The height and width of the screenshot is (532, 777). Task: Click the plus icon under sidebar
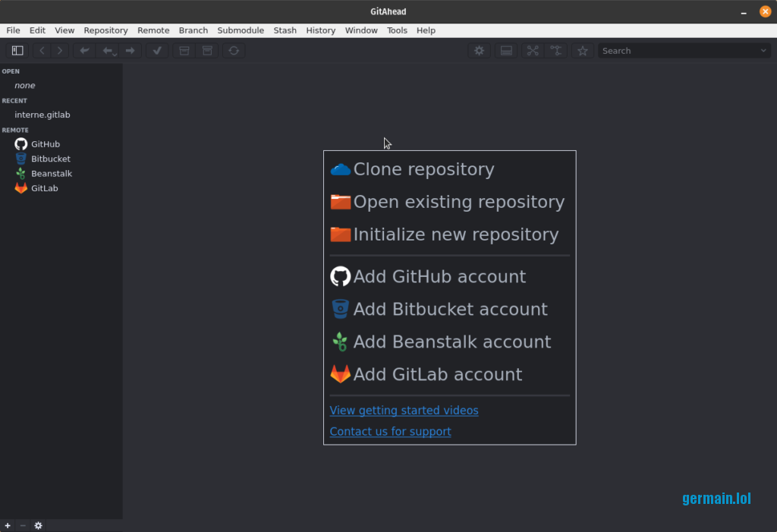tap(8, 525)
